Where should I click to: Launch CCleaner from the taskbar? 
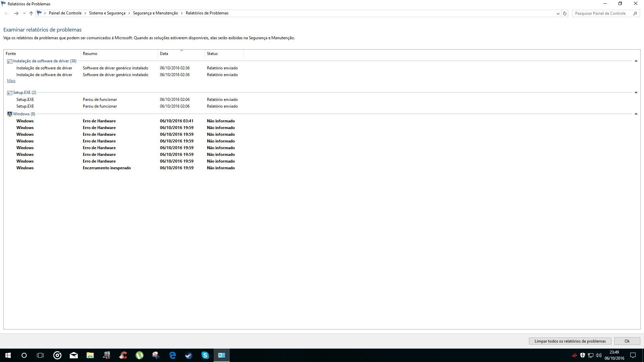click(123, 355)
